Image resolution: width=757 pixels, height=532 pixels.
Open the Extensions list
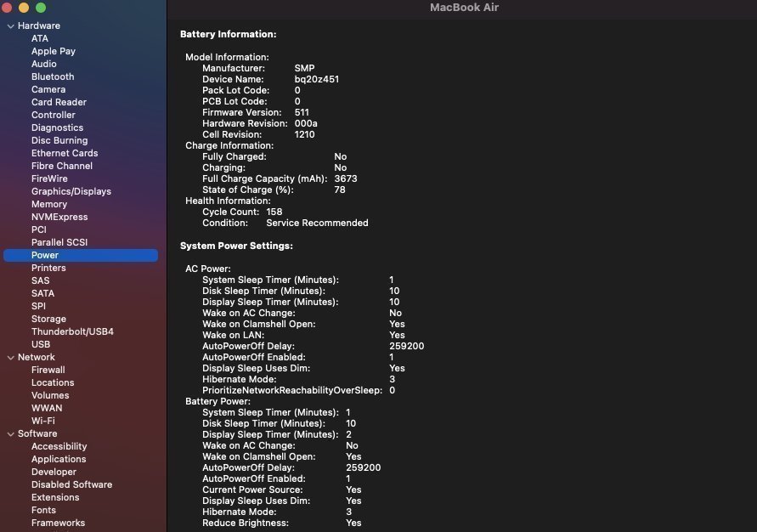point(55,497)
